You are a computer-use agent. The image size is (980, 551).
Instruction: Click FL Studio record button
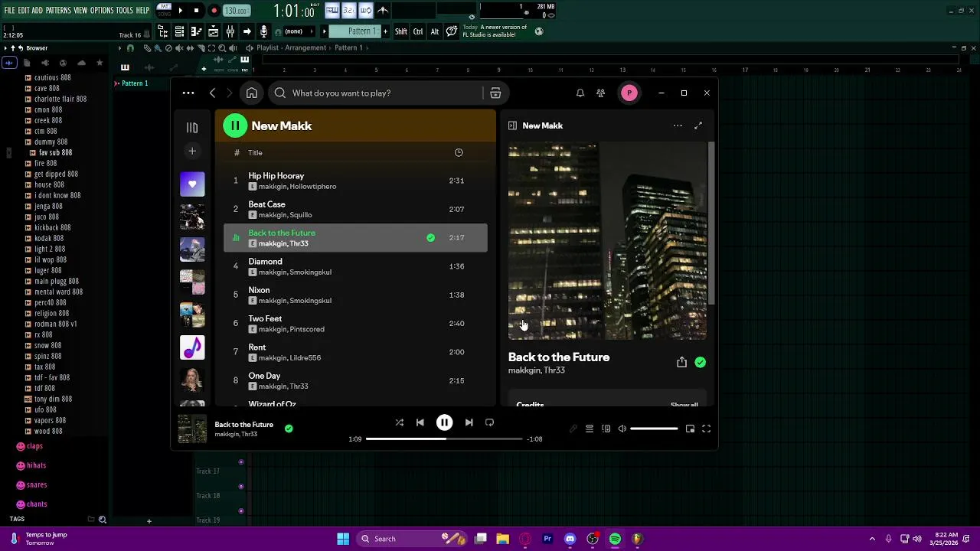point(214,11)
